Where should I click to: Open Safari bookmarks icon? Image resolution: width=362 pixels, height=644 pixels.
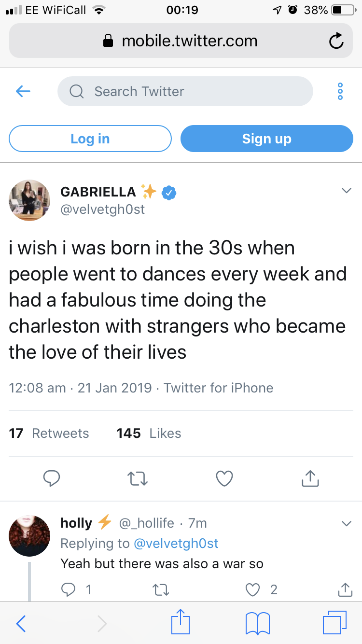(257, 623)
